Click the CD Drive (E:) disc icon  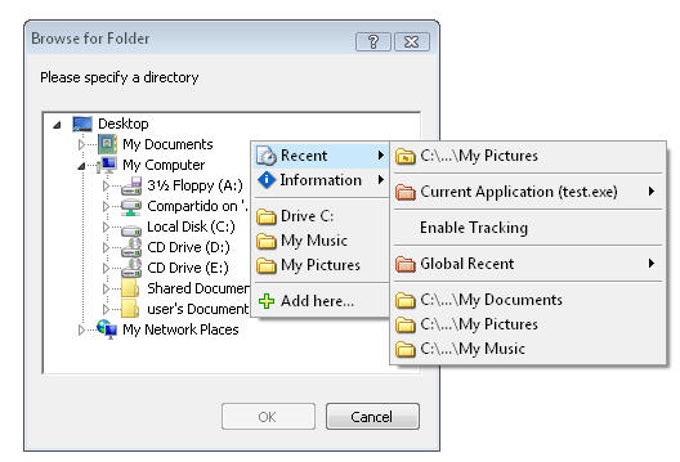(x=131, y=268)
